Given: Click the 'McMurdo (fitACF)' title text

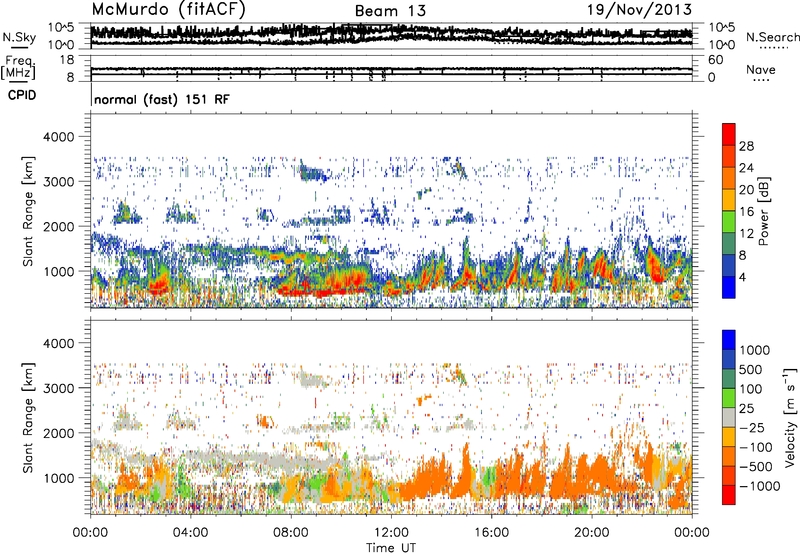Looking at the screenshot, I should click(x=169, y=10).
